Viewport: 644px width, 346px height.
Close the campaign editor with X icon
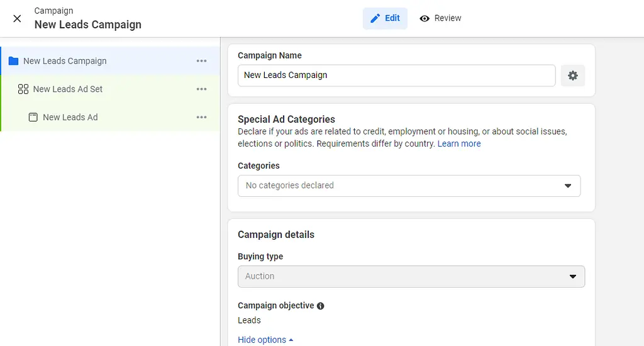tap(17, 18)
